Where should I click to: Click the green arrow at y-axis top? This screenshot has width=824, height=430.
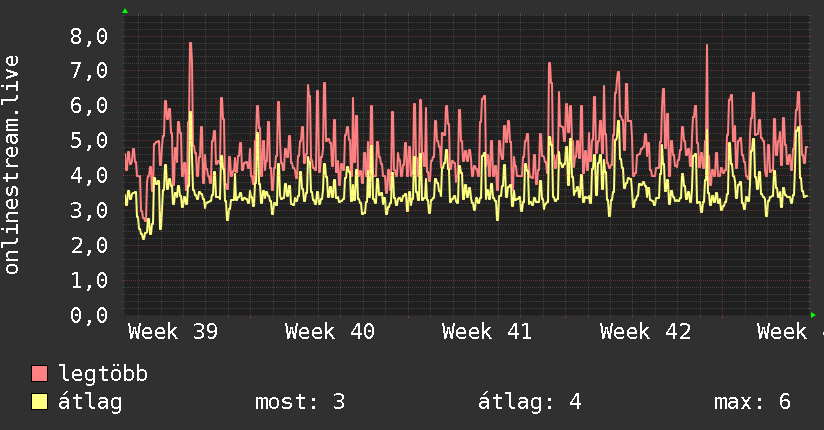click(x=125, y=11)
